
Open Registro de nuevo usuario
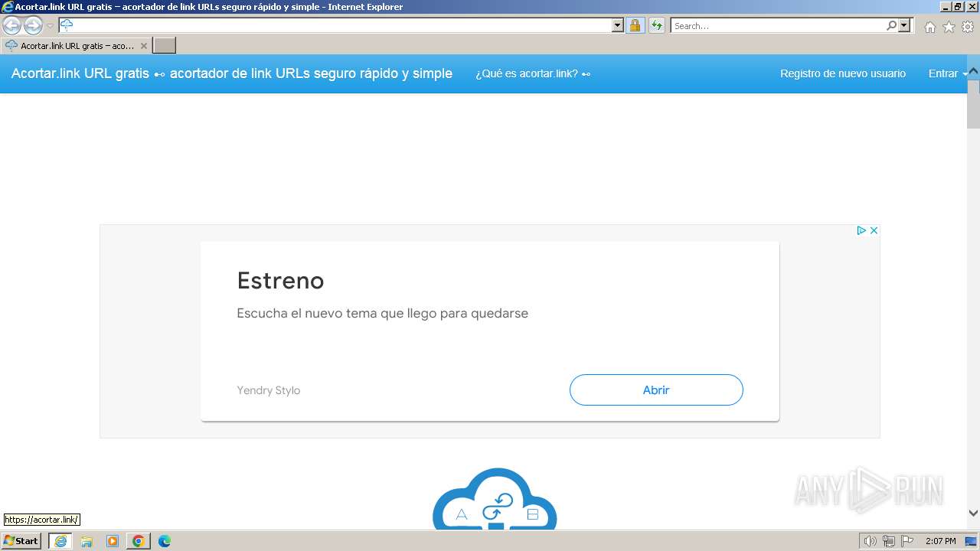click(x=843, y=73)
